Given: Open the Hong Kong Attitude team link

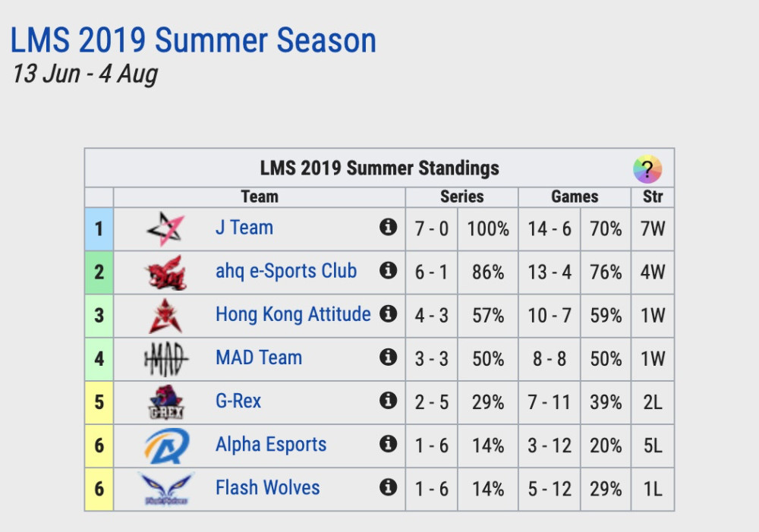Looking at the screenshot, I should click(x=292, y=313).
